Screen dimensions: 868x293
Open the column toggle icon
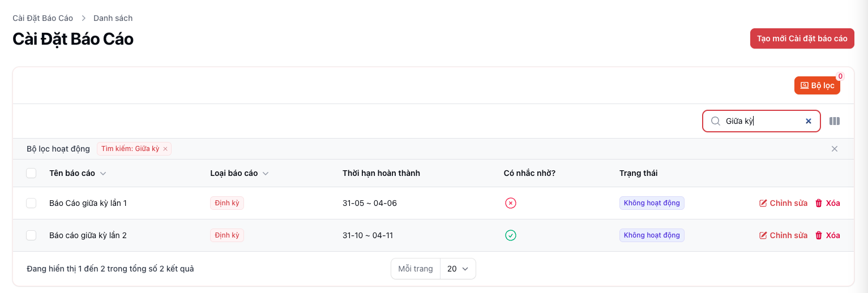point(835,121)
